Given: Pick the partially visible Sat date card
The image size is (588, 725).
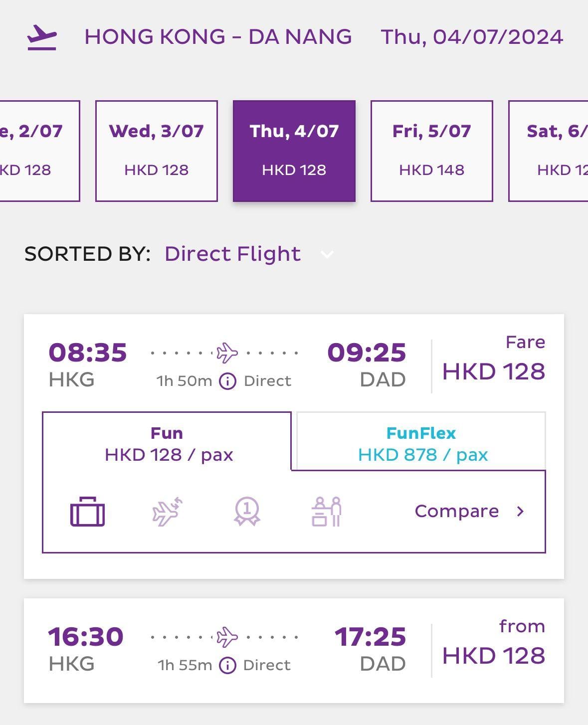Looking at the screenshot, I should (549, 151).
